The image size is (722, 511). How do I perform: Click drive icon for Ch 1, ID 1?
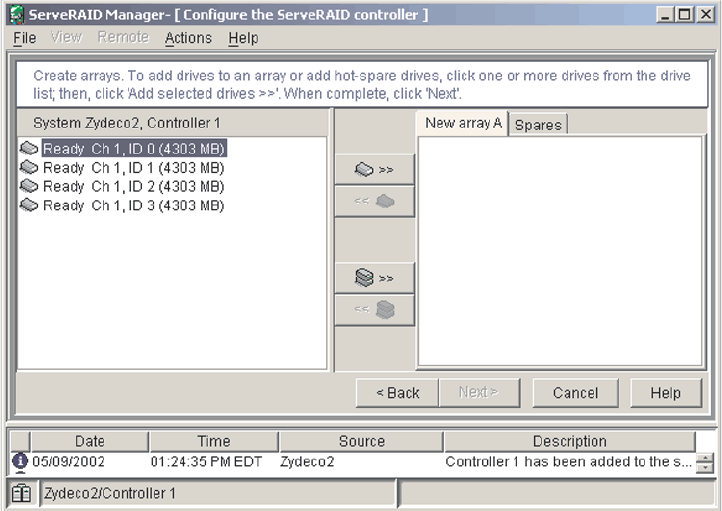coord(29,167)
